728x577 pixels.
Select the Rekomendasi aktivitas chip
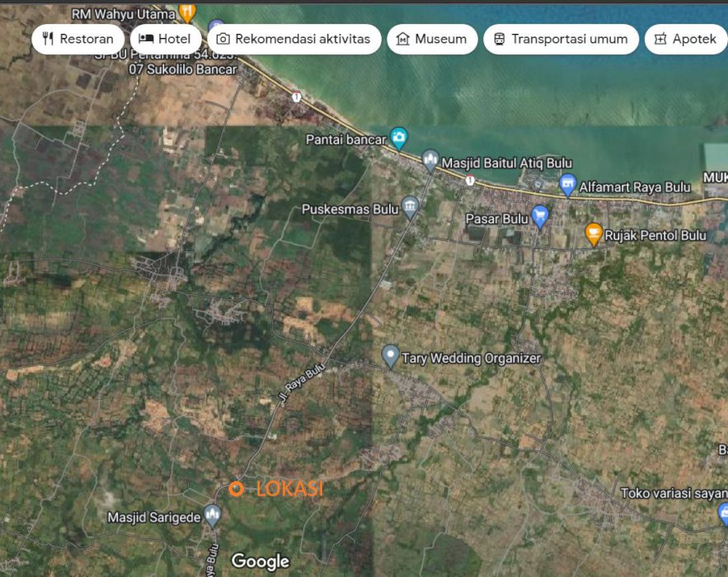(294, 39)
